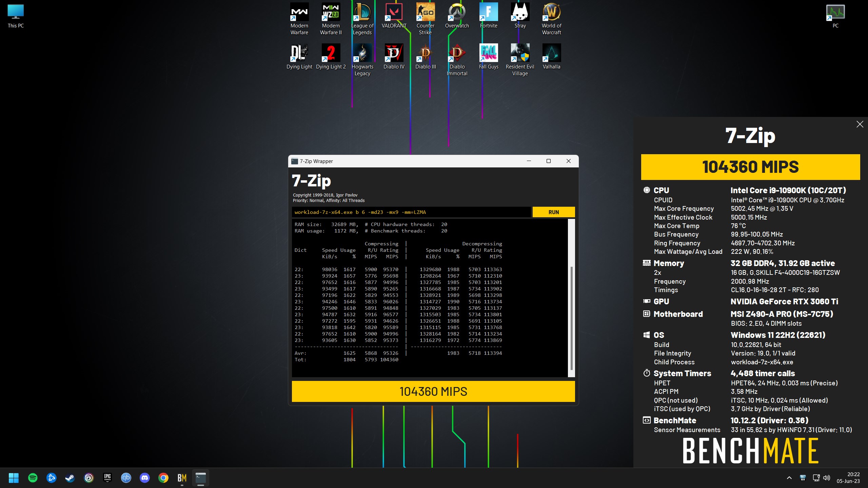
Task: Open the clock and date flyout
Action: [x=848, y=478]
